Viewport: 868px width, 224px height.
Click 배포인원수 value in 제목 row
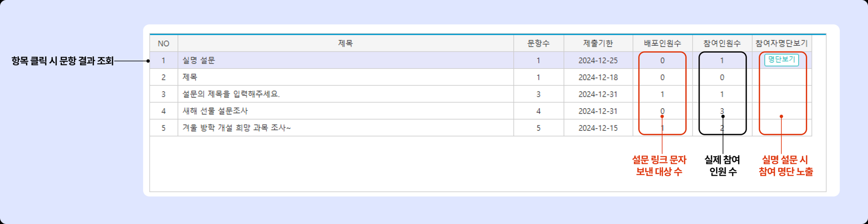pyautogui.click(x=662, y=77)
